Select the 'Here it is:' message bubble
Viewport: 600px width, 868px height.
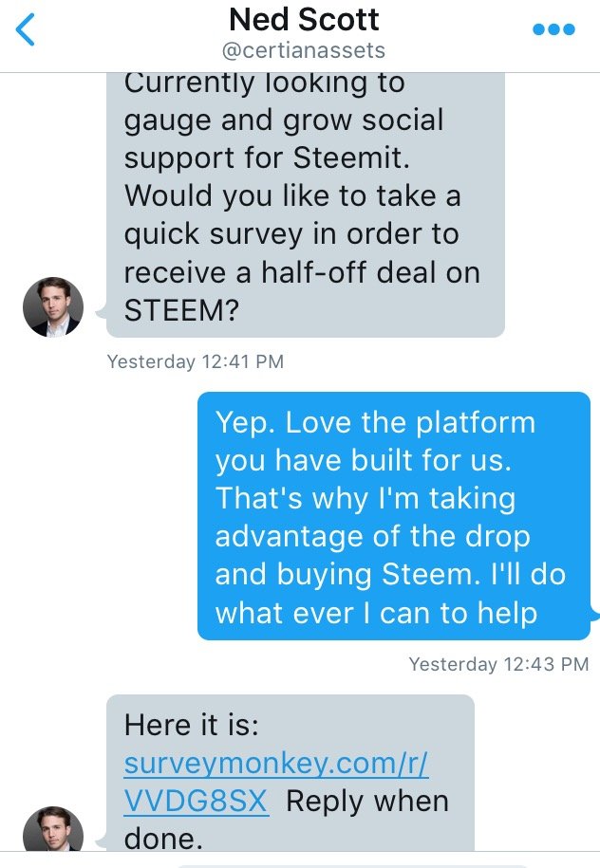pos(291,773)
